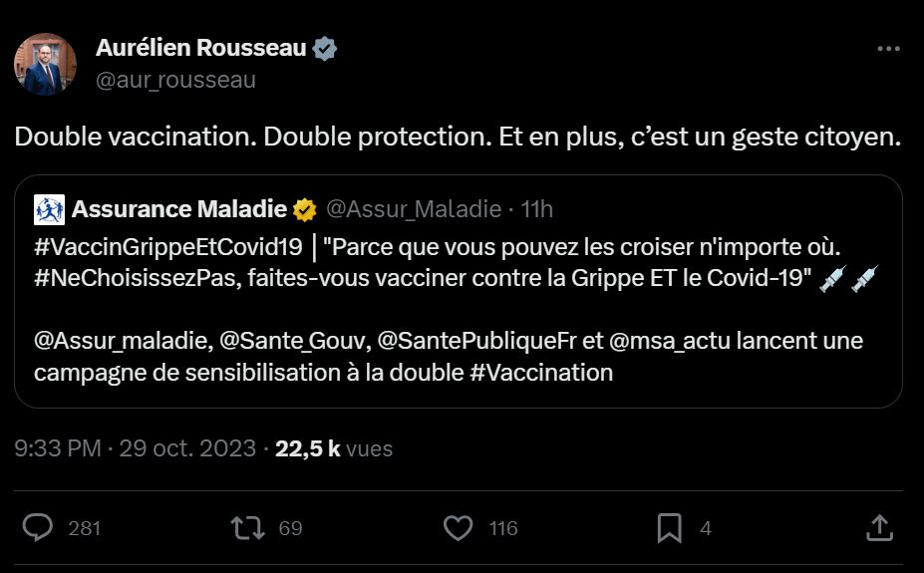Click the tweet timestamp 9:33 PM · 29 oct. 2023
Image resolution: width=924 pixels, height=573 pixels.
[136, 448]
